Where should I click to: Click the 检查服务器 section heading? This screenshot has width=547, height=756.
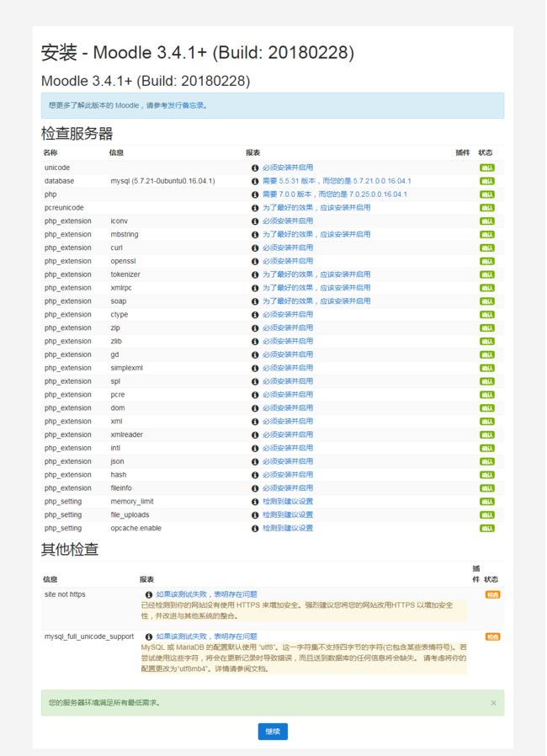pyautogui.click(x=77, y=134)
